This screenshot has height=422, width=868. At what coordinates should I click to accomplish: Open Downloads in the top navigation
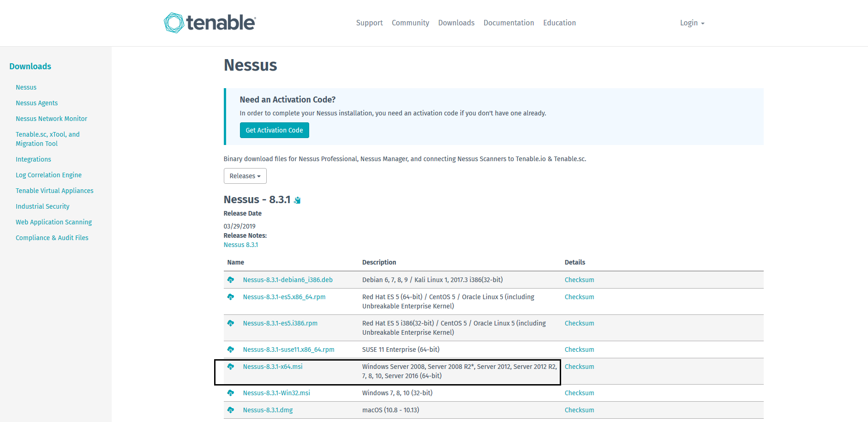456,23
